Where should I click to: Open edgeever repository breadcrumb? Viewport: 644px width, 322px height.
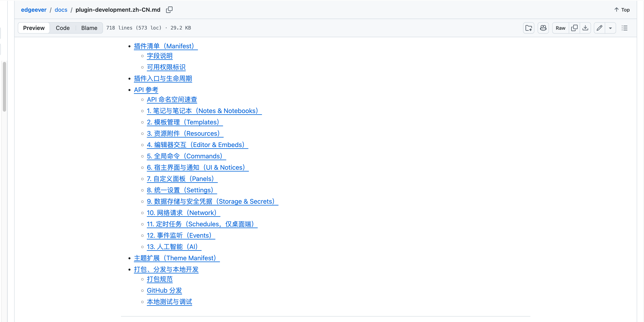(34, 10)
